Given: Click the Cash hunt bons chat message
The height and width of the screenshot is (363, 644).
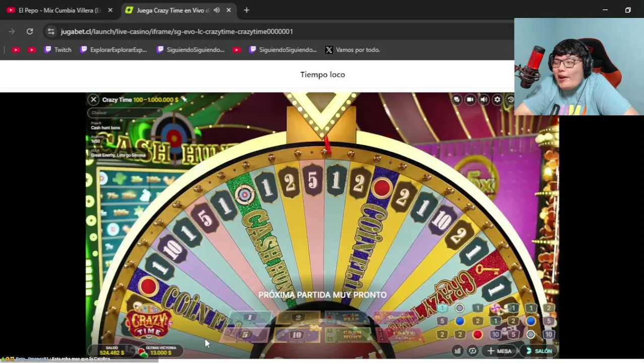Looking at the screenshot, I should tap(105, 128).
